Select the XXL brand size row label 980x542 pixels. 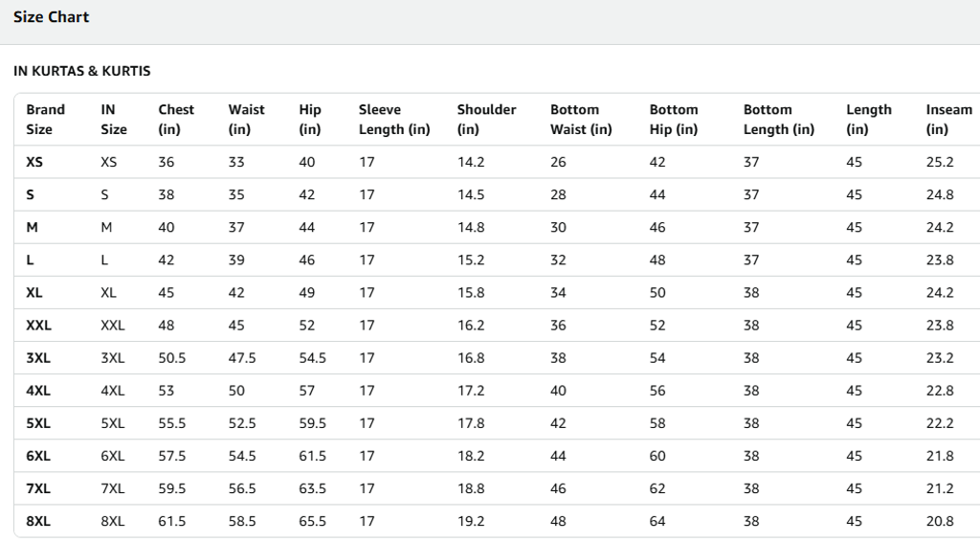tap(39, 325)
